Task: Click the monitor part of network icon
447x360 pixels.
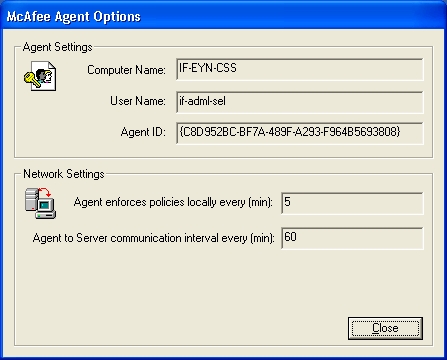Action: point(46,208)
